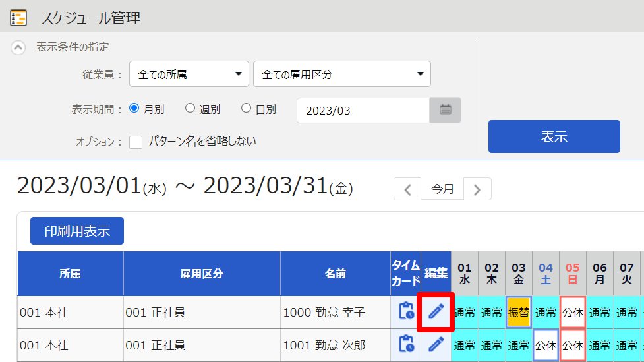
Task: Click name 1001 勤怠 次郎
Action: click(x=324, y=345)
